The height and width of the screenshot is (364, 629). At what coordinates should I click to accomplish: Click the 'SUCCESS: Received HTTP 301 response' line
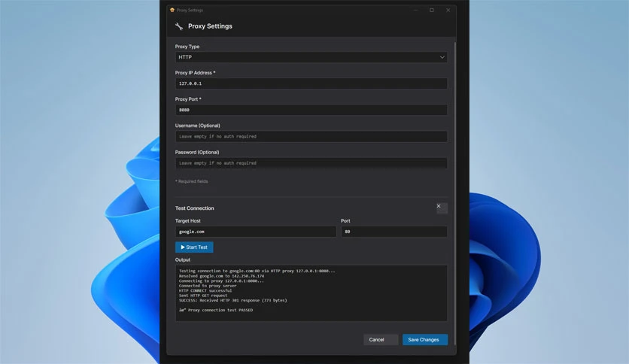232,300
